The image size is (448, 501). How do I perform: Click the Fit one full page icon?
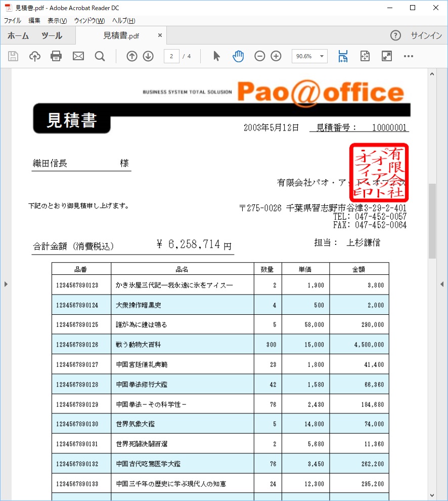(x=365, y=56)
